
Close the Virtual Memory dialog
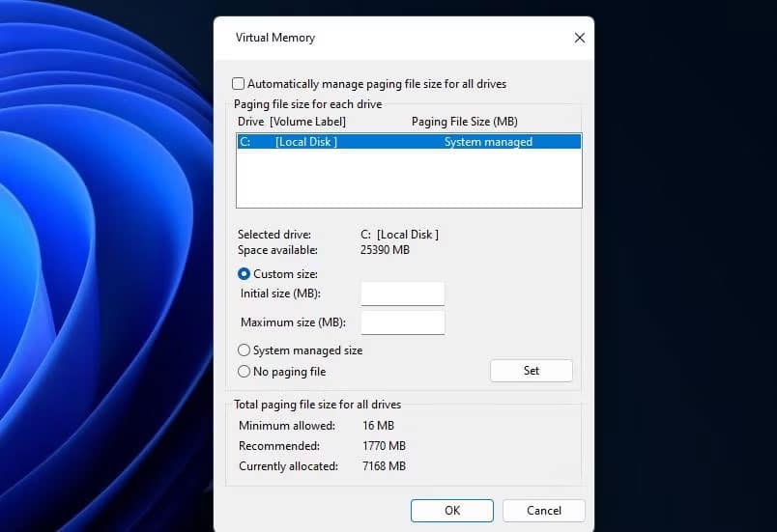point(579,38)
